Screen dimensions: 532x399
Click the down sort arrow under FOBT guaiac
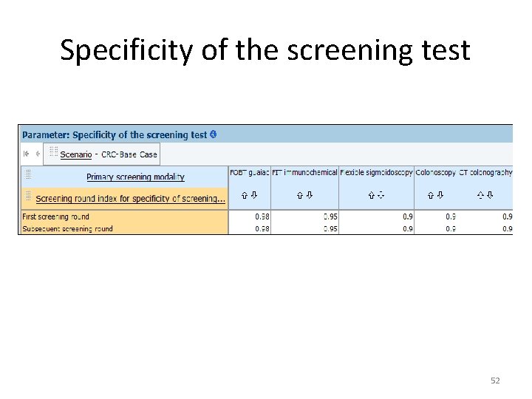[x=253, y=196]
